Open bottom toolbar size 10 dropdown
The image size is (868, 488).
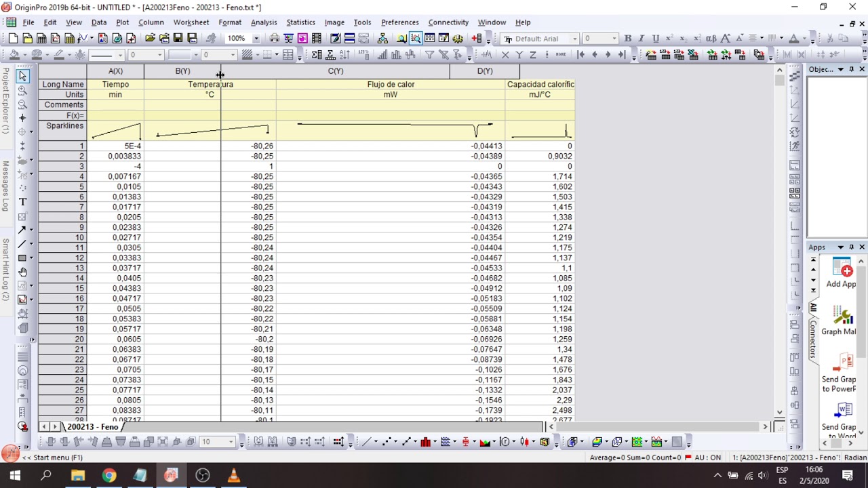[x=231, y=442]
